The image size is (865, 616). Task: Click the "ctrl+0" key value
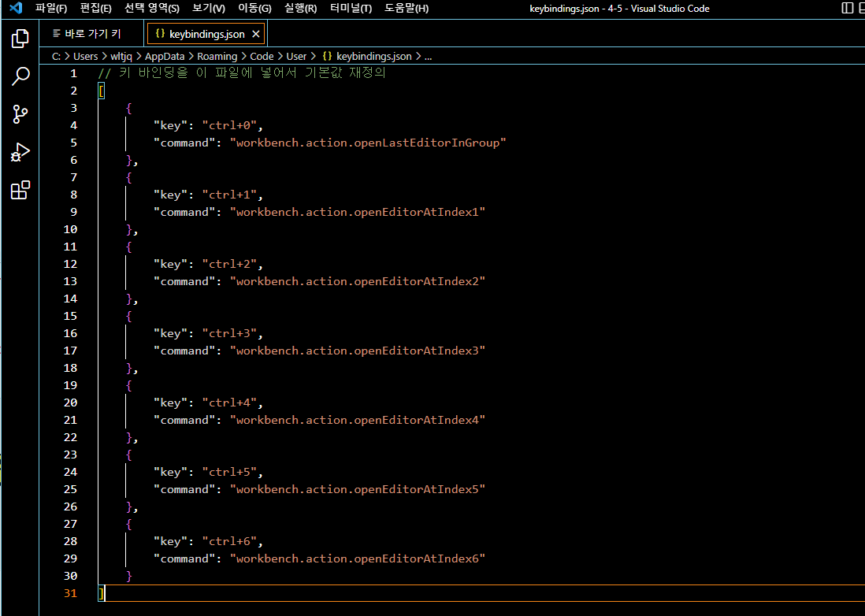(x=229, y=125)
